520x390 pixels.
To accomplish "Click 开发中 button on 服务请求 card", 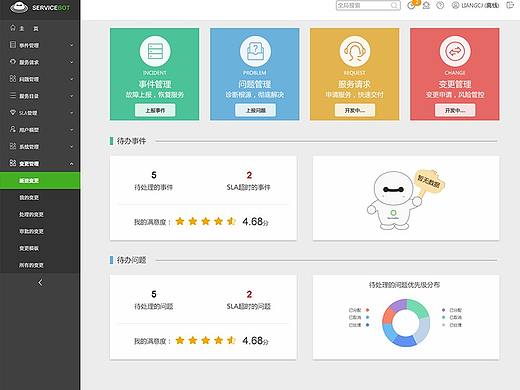I will tap(355, 110).
